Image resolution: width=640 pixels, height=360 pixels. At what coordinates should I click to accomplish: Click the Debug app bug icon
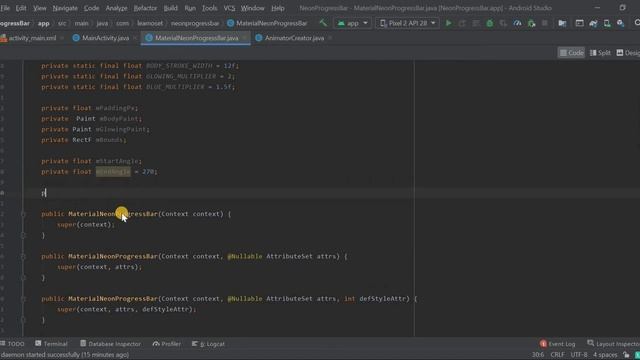click(x=490, y=23)
